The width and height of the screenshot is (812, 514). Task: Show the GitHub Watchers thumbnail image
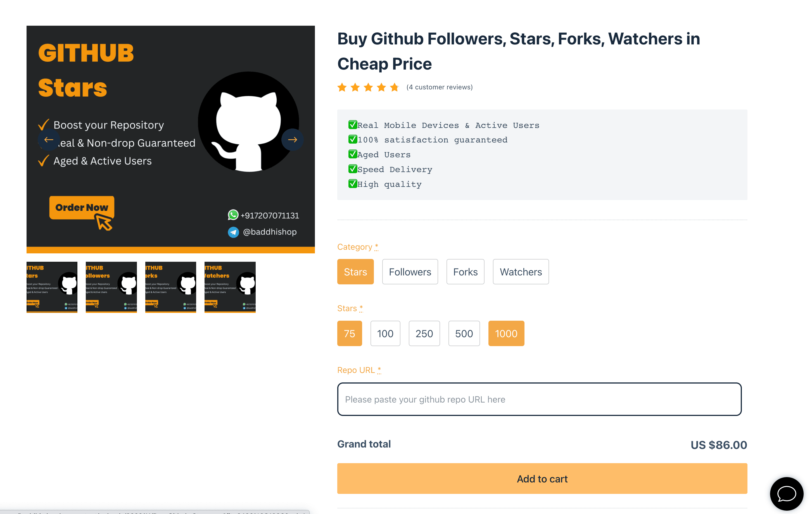[x=230, y=287]
